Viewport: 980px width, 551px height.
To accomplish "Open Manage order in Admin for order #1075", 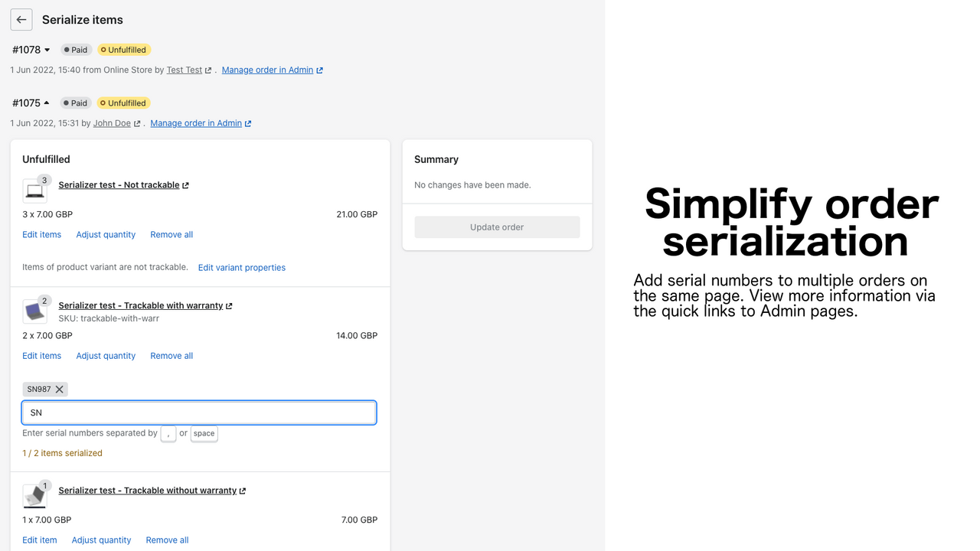I will pyautogui.click(x=195, y=122).
